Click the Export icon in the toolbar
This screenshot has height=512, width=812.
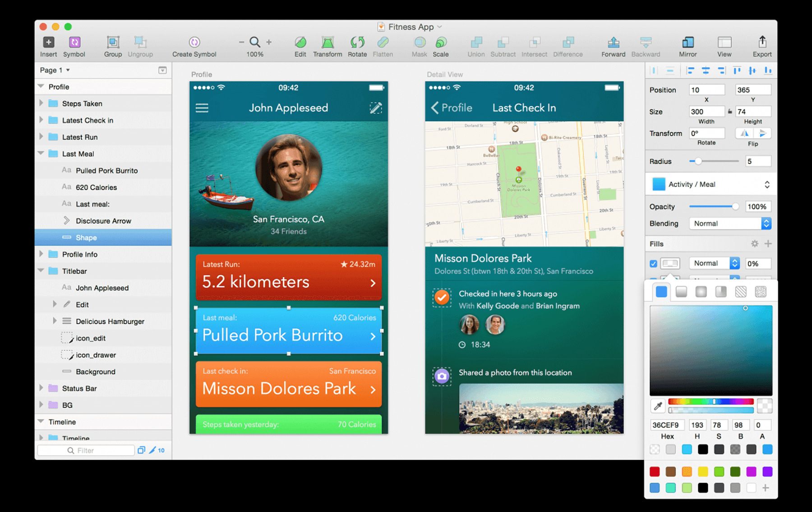pos(761,45)
